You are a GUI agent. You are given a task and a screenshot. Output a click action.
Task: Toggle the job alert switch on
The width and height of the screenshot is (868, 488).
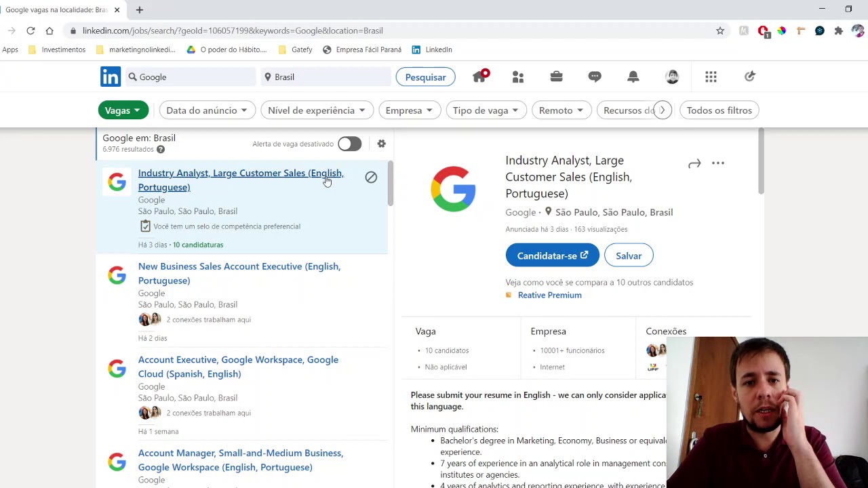[x=350, y=144]
